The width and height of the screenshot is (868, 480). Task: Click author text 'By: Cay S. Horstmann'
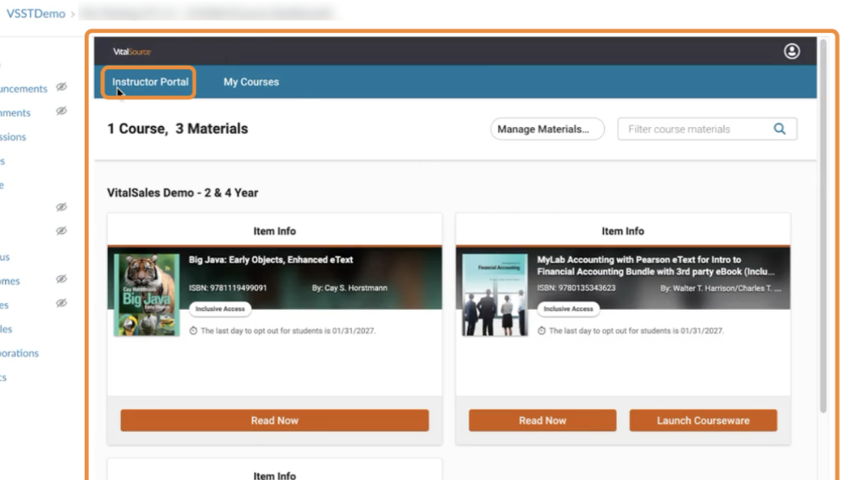(349, 287)
